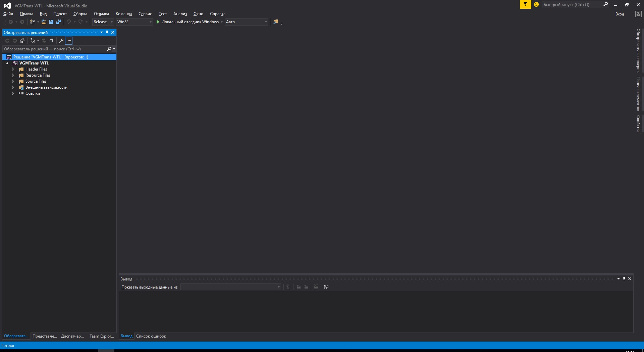Click the Collapse All icon in Solution Explorer
The height and width of the screenshot is (352, 644).
(x=51, y=41)
